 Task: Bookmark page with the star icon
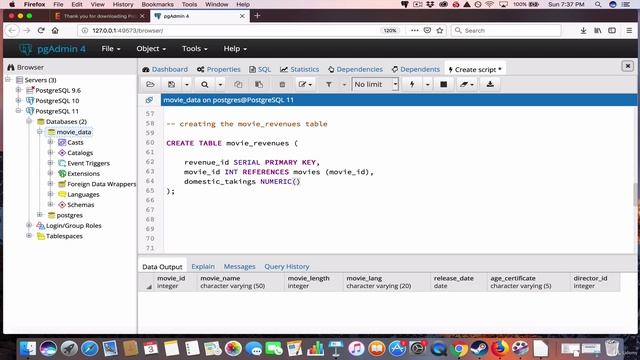click(x=440, y=31)
